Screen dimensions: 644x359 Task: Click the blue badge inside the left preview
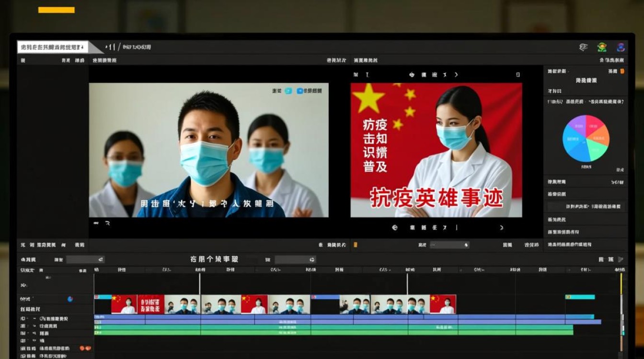click(x=300, y=90)
